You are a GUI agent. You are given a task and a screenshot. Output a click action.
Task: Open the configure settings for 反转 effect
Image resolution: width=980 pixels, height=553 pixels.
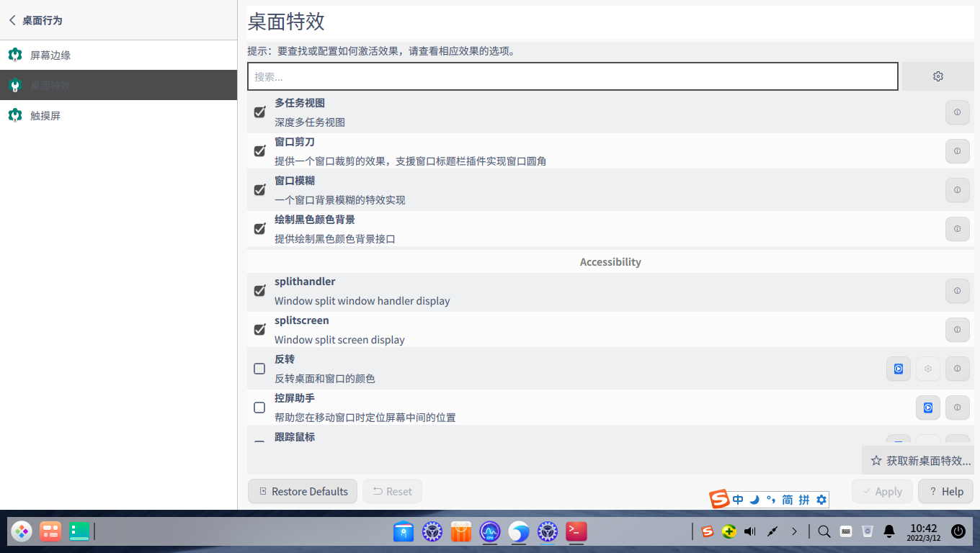pos(927,369)
